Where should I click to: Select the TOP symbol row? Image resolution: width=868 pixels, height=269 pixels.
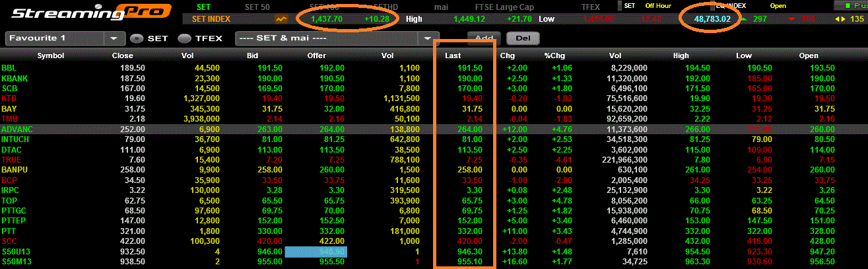434,200
